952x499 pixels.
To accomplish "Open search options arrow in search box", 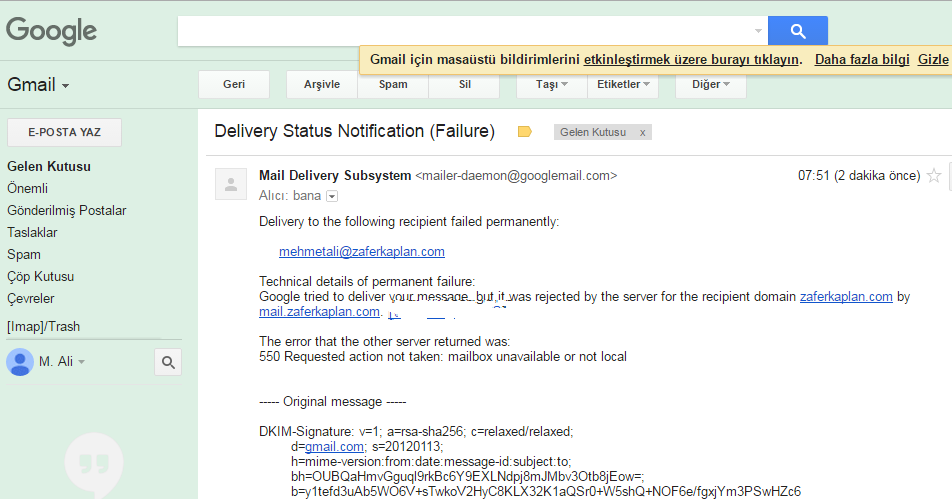I will [758, 31].
